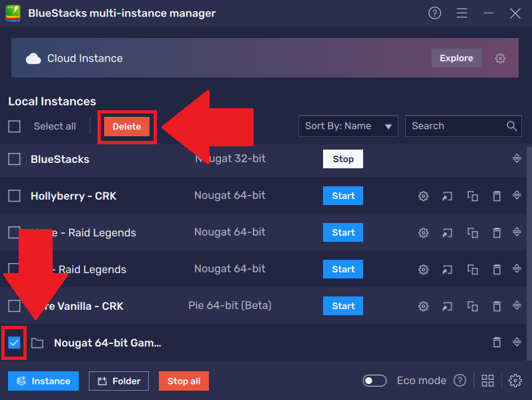Delete the Nougat 64-bit Gam... folder via trash
The width and height of the screenshot is (532, 400).
click(497, 342)
